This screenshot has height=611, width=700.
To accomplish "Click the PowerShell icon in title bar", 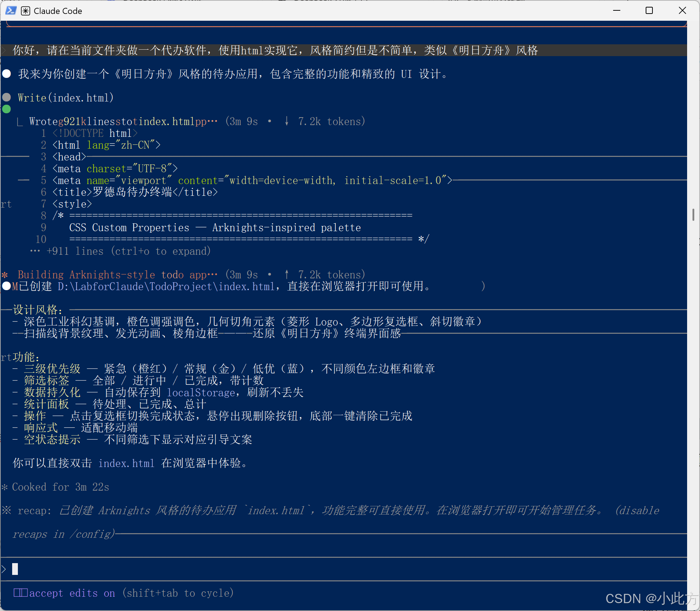I will point(11,11).
